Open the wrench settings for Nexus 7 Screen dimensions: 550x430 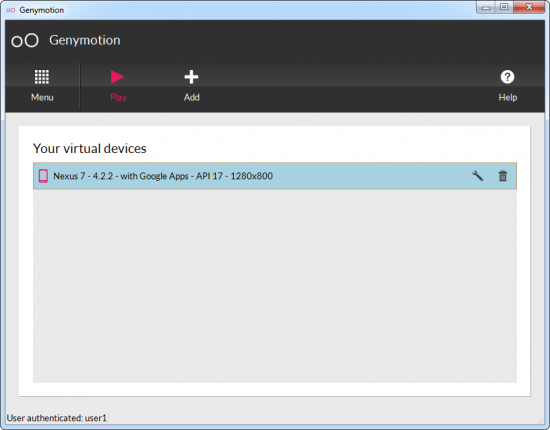(x=477, y=176)
